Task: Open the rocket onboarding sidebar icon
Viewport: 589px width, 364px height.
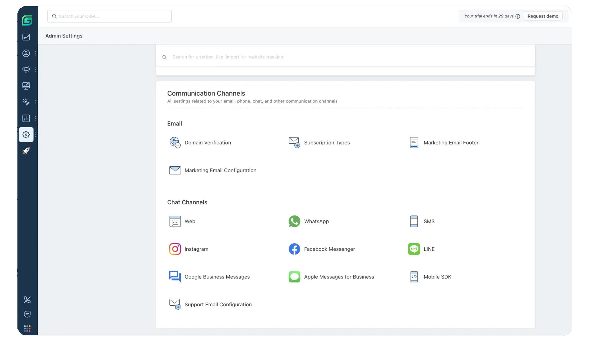Action: [x=26, y=151]
